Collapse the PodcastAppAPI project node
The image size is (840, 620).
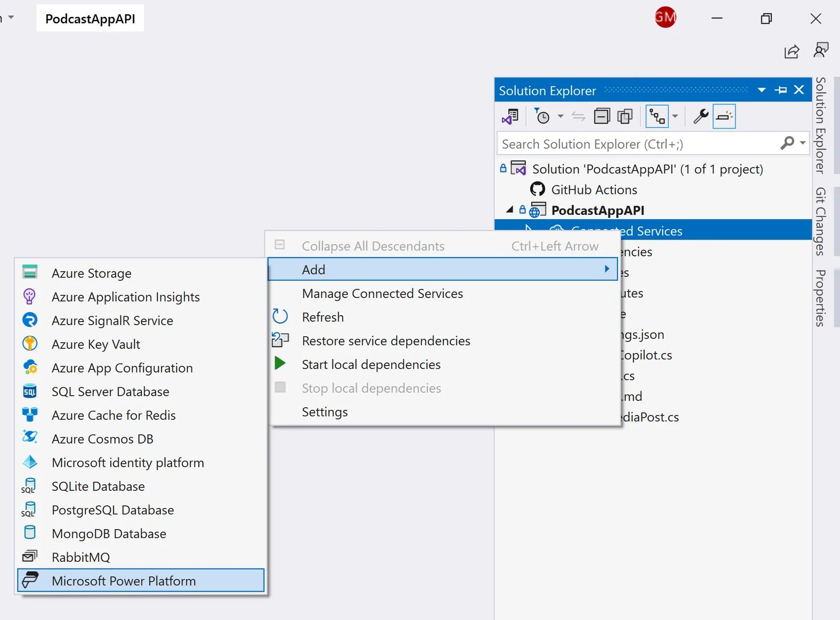point(509,210)
